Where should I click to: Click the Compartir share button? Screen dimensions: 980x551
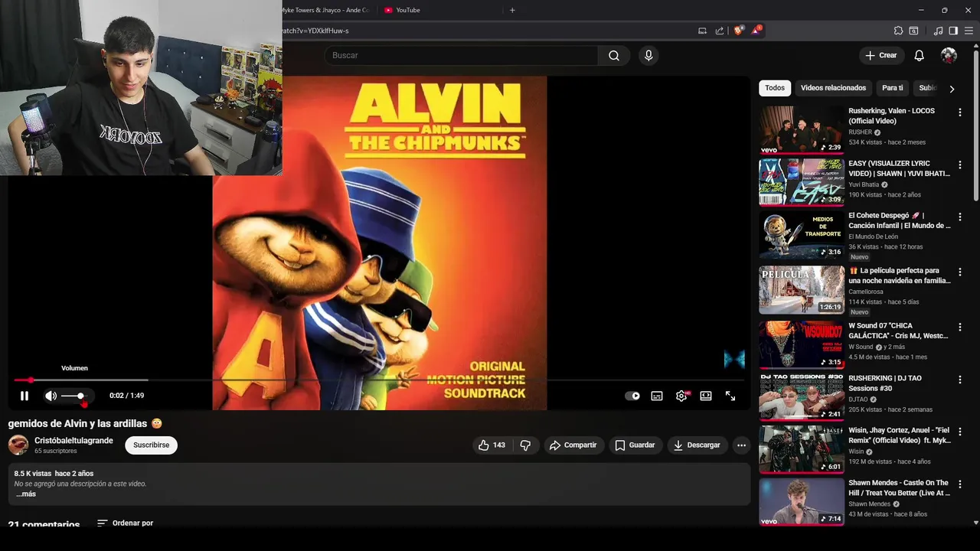573,445
